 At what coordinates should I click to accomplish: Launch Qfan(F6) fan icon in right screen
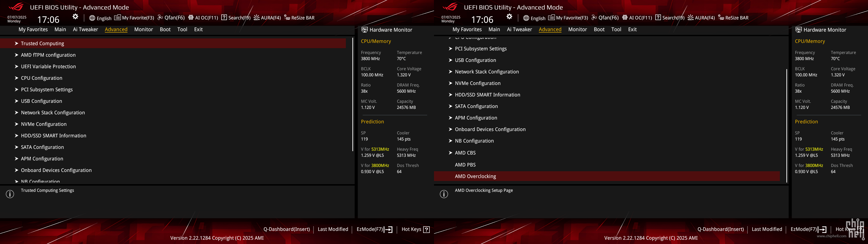point(594,18)
